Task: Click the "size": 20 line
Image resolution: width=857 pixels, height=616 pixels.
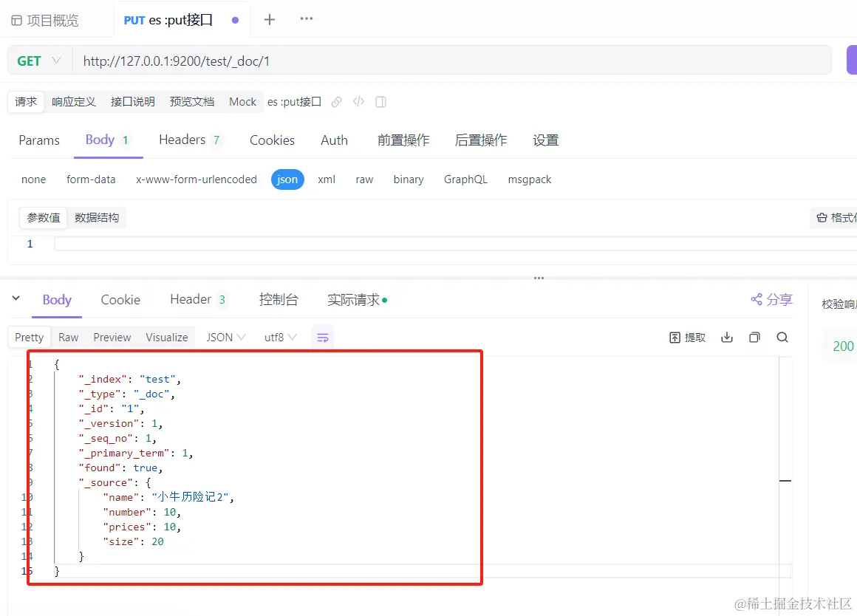Action: point(134,541)
